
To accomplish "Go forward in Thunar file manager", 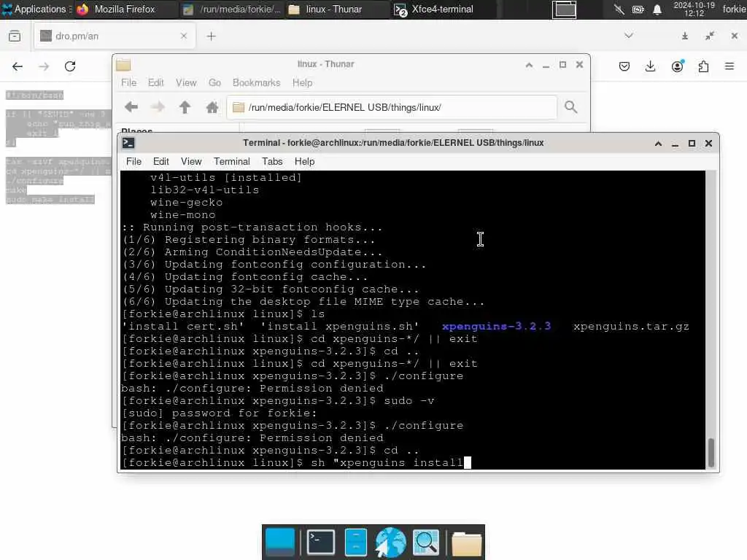I will point(158,107).
